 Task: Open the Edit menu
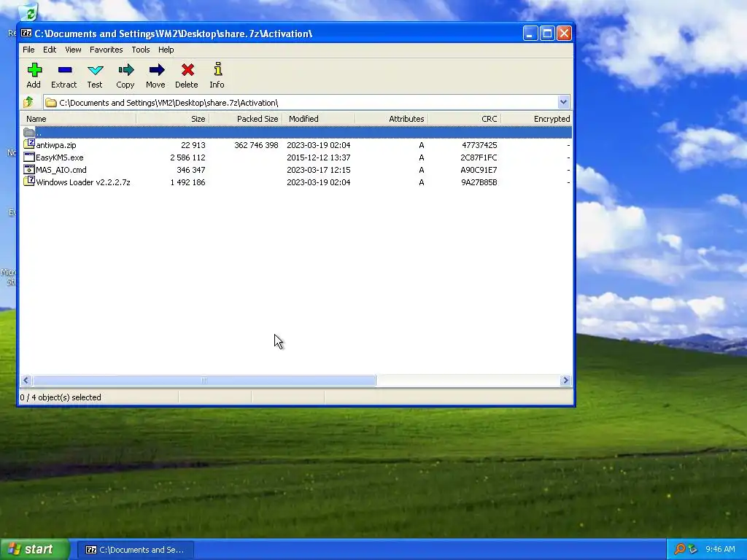click(50, 50)
